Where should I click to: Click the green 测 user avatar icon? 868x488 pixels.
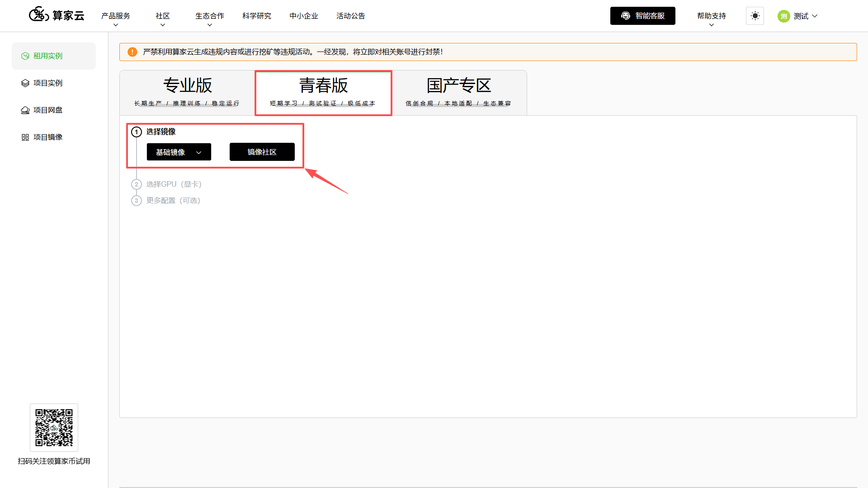coord(783,16)
